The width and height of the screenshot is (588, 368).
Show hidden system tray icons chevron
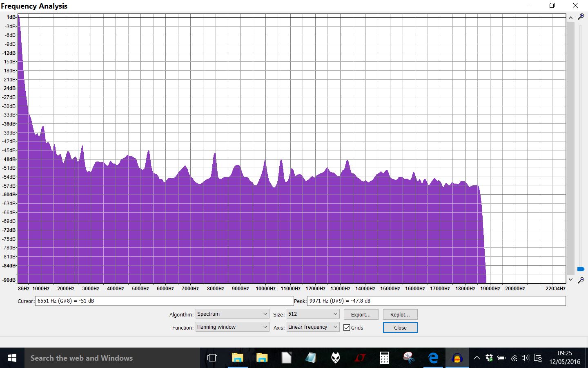click(x=477, y=358)
